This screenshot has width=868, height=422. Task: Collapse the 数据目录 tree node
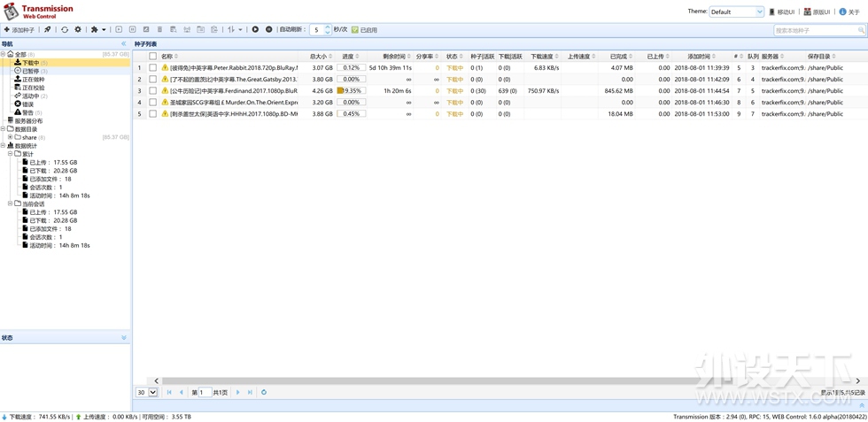(x=4, y=129)
